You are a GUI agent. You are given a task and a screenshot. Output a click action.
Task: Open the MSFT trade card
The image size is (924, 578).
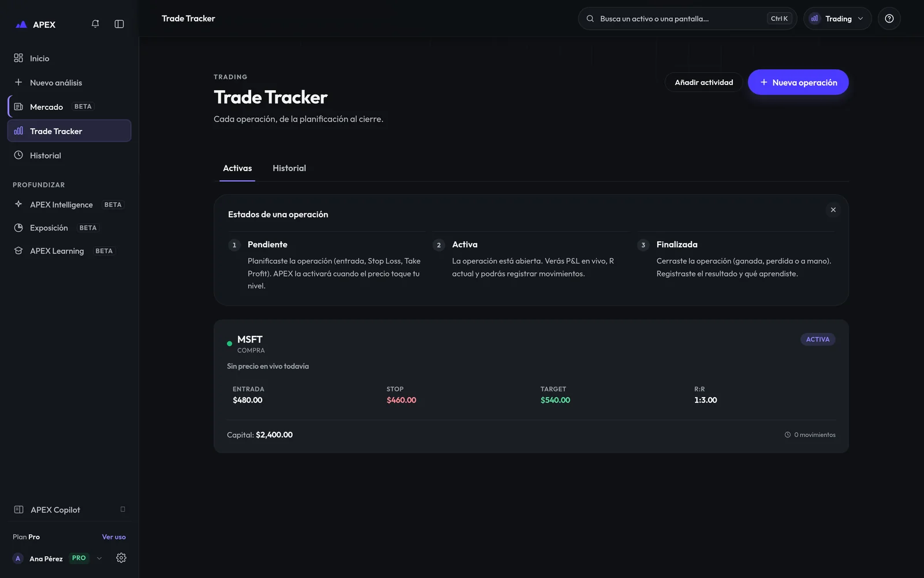(531, 386)
